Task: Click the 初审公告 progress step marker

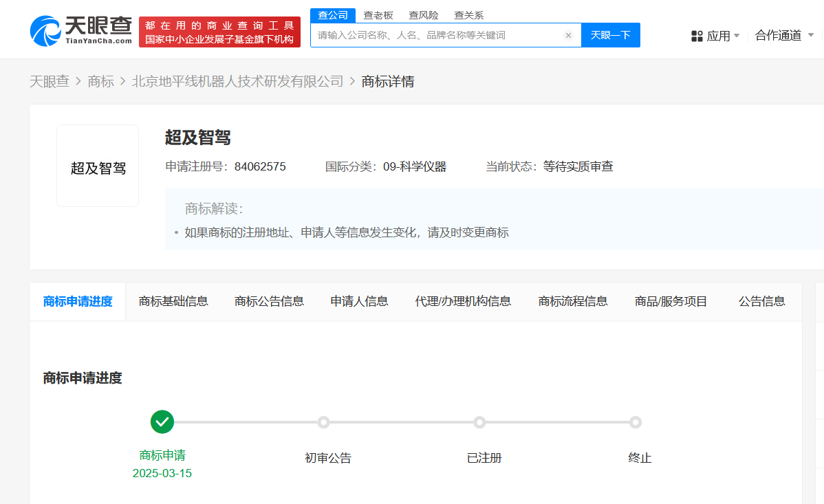Action: [x=323, y=422]
